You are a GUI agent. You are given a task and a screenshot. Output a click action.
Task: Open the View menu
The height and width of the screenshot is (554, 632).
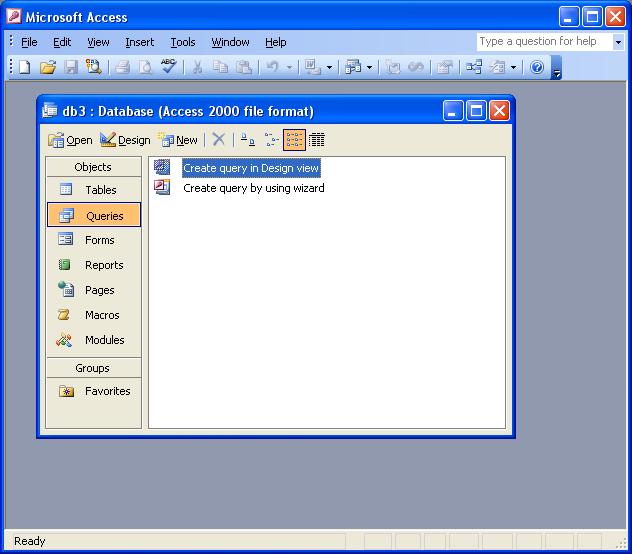pos(98,42)
